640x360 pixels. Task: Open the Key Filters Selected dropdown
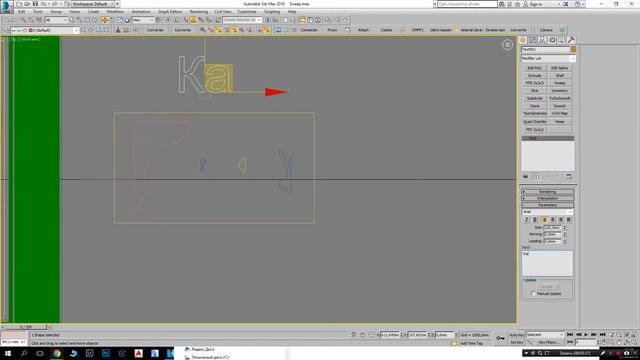(545, 335)
